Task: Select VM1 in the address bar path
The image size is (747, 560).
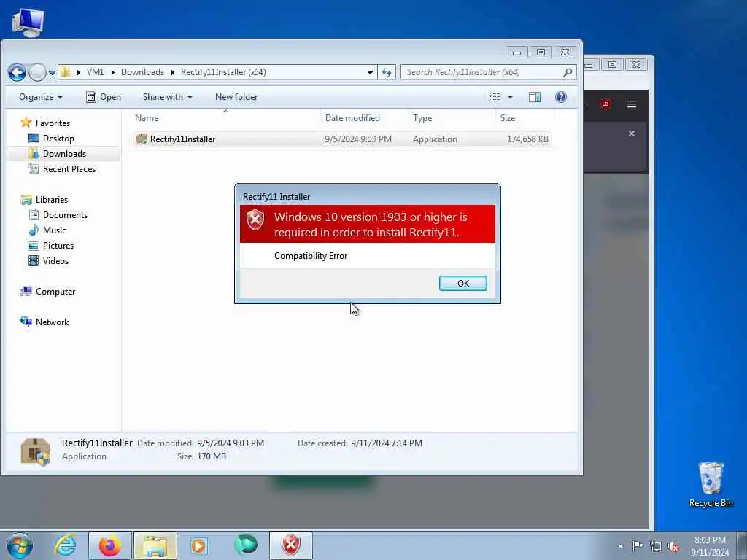Action: coord(95,72)
